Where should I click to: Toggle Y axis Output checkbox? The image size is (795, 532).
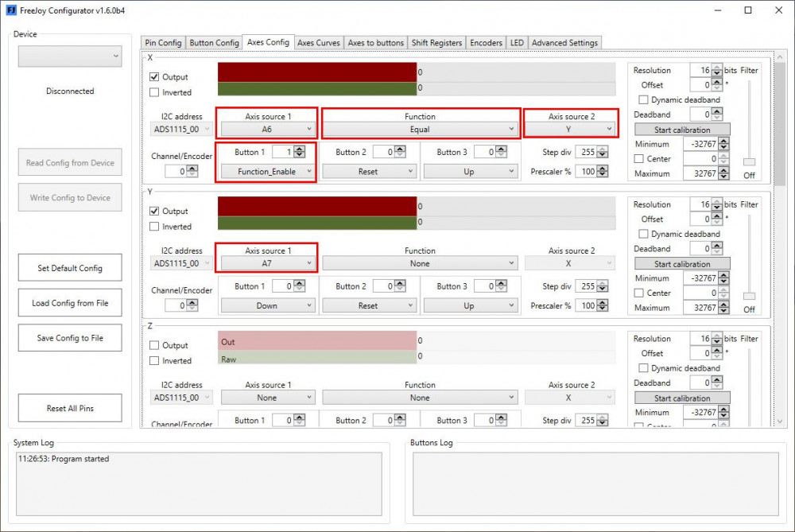pyautogui.click(x=154, y=211)
